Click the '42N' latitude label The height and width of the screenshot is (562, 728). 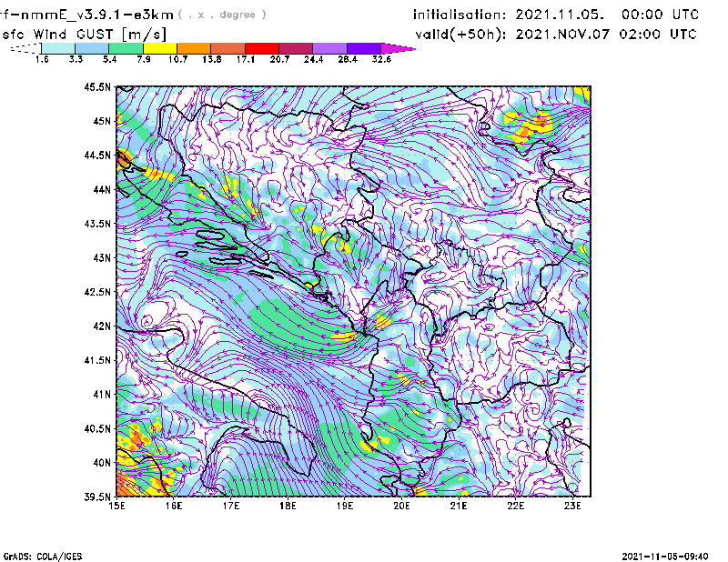[x=102, y=326]
